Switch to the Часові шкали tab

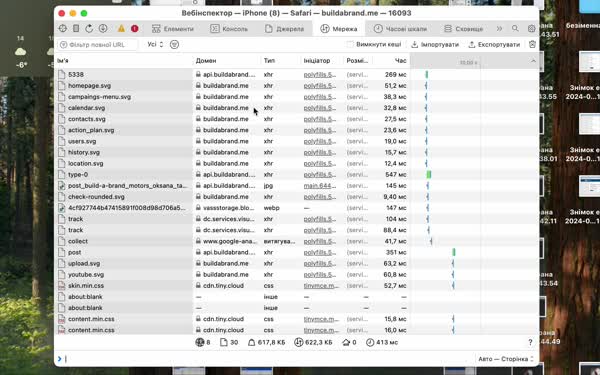coord(400,29)
